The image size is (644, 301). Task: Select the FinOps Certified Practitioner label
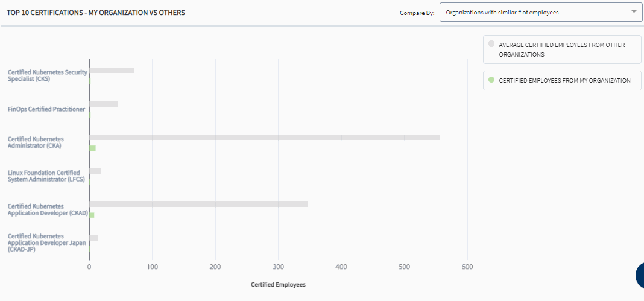pyautogui.click(x=46, y=109)
